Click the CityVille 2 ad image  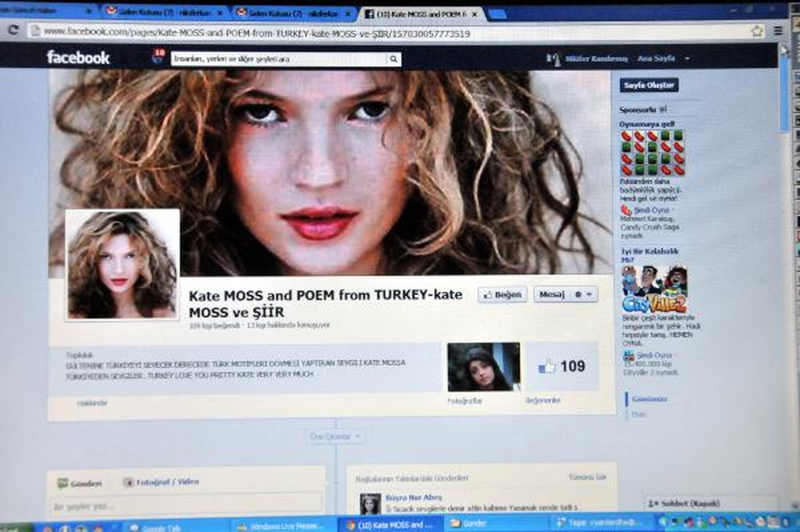tap(654, 289)
